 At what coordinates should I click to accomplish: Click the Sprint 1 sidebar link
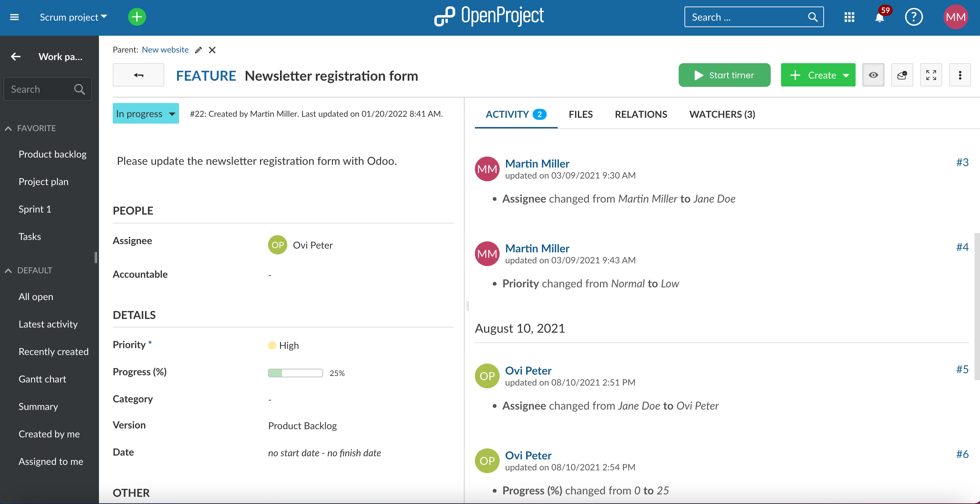(34, 208)
